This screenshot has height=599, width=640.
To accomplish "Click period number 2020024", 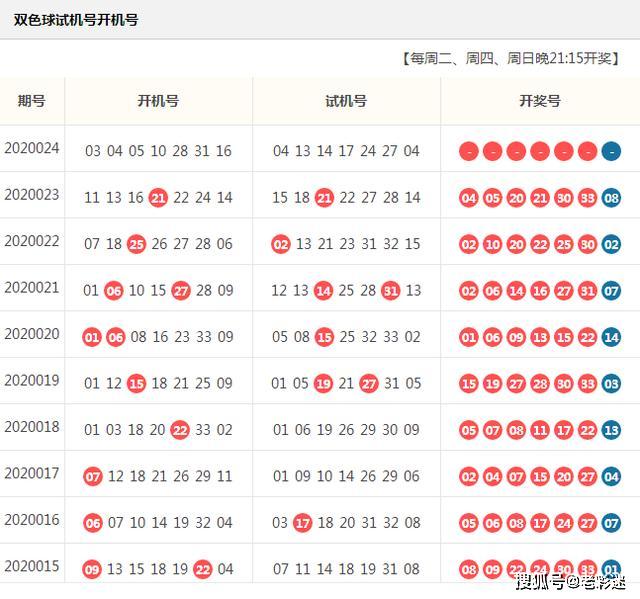I will click(32, 148).
